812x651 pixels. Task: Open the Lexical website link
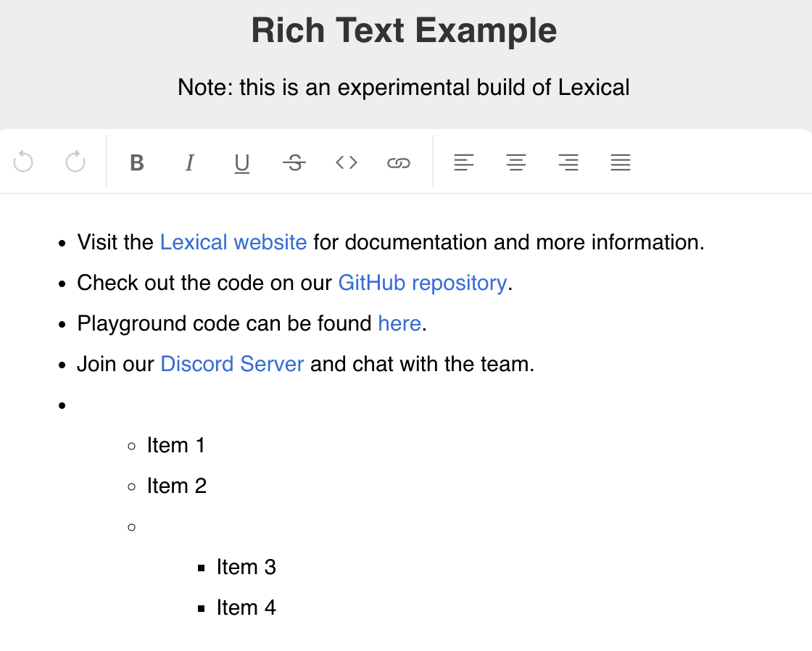233,242
